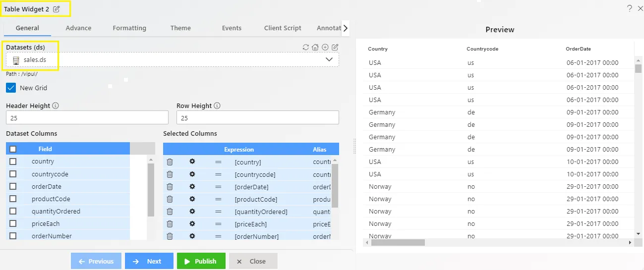Sort preview by OrderDate header
Screen dimensions: 644x270
point(578,49)
